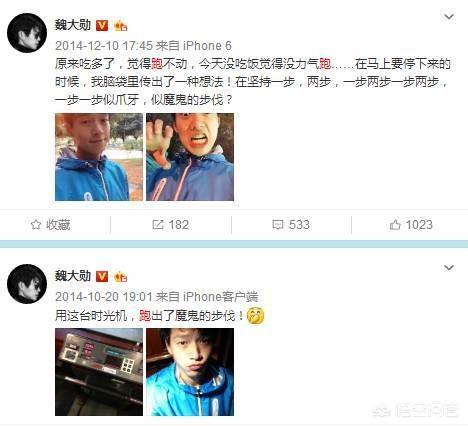Click username 魏大勋 on second post
Screen dimensions: 468x426
point(73,276)
